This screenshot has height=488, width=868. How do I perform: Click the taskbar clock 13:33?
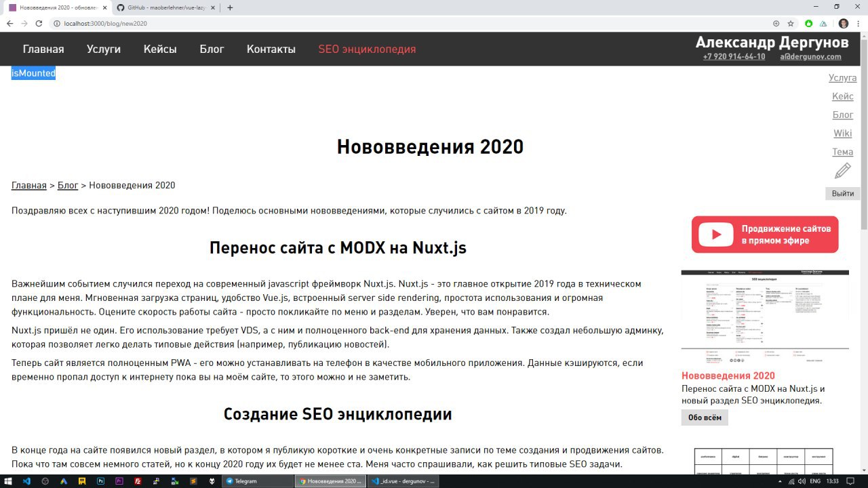(833, 481)
